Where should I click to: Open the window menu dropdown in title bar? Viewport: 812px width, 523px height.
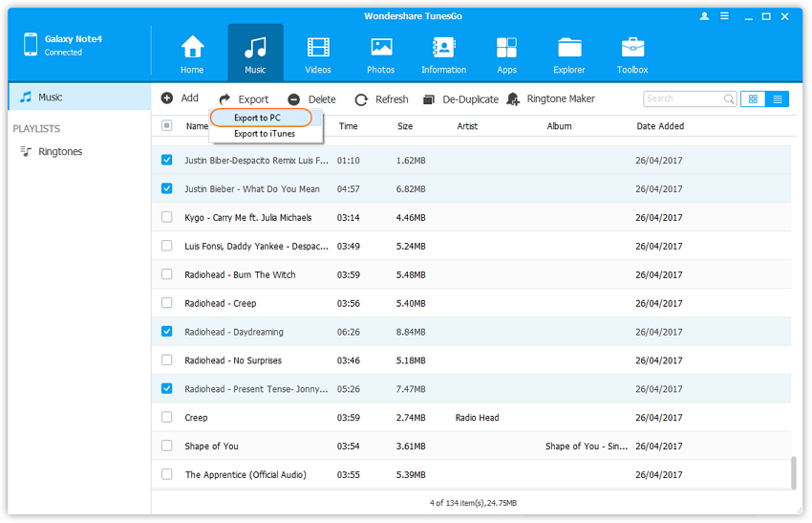point(722,16)
